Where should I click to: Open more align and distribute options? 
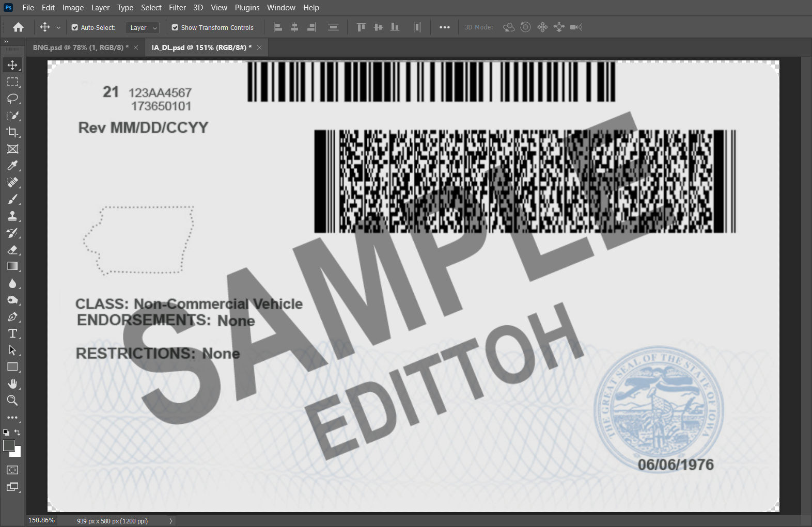click(445, 27)
